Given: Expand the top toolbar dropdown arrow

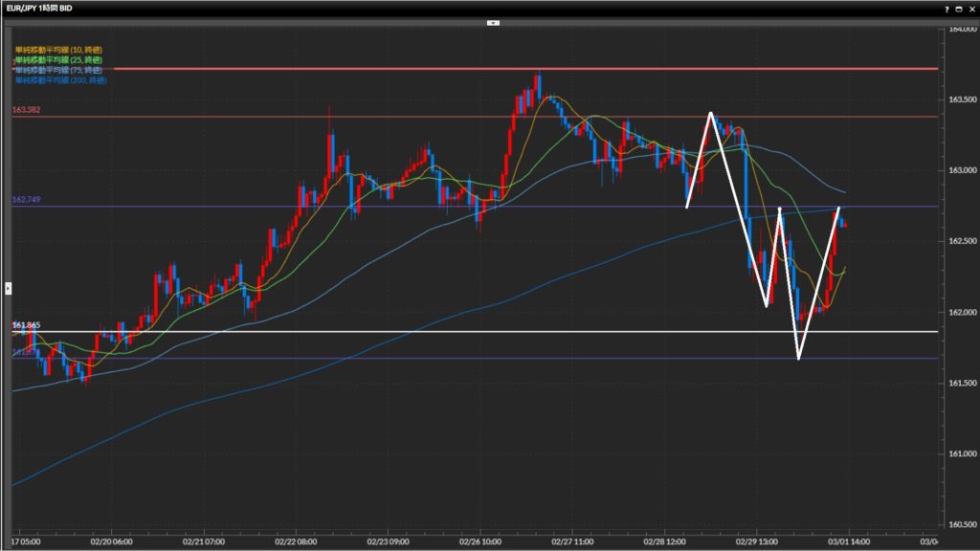Looking at the screenshot, I should [493, 21].
